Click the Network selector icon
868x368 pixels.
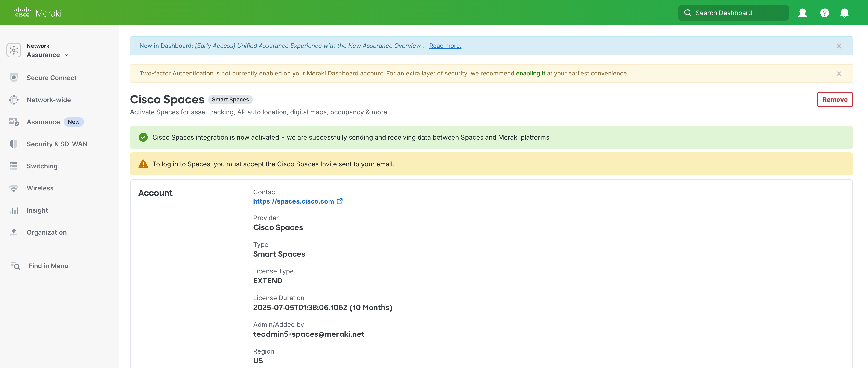14,50
